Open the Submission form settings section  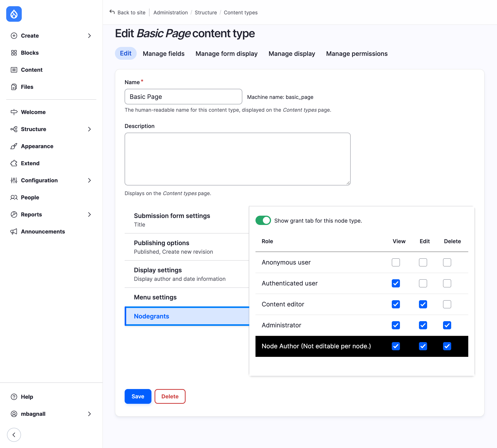coord(187,220)
